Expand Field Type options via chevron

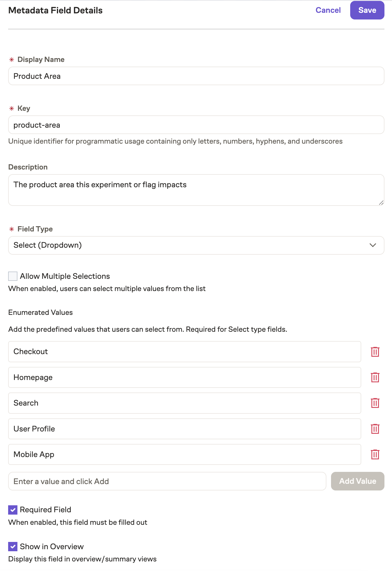point(373,245)
